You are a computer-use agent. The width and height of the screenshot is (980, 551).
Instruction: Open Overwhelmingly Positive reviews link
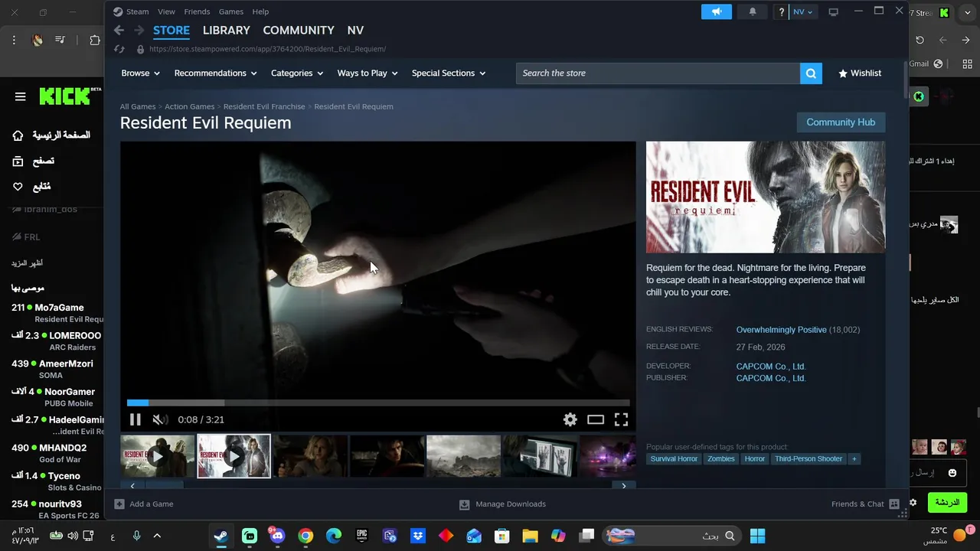coord(781,330)
